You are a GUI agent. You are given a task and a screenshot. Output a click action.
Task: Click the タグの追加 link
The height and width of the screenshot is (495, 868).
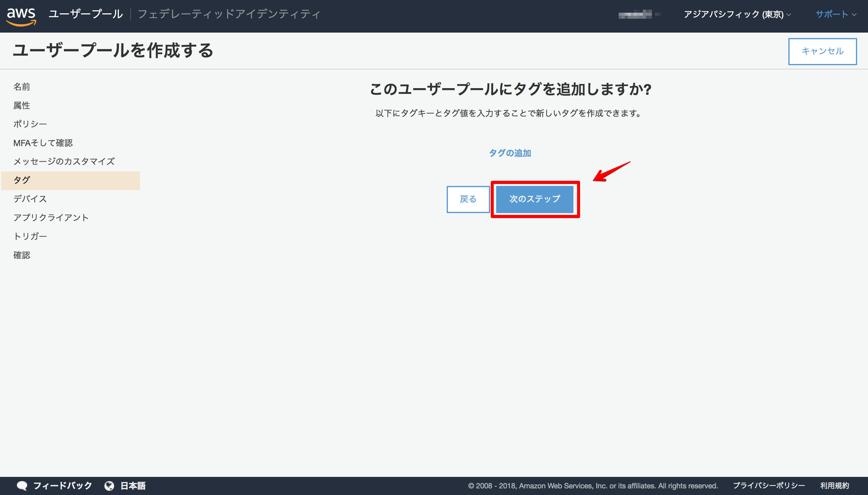click(x=510, y=153)
